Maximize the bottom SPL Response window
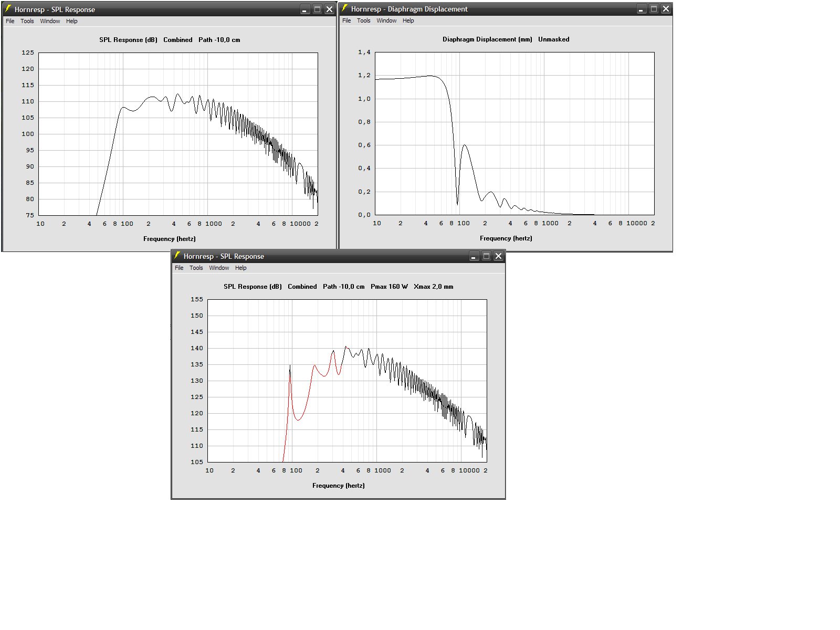 (x=486, y=256)
